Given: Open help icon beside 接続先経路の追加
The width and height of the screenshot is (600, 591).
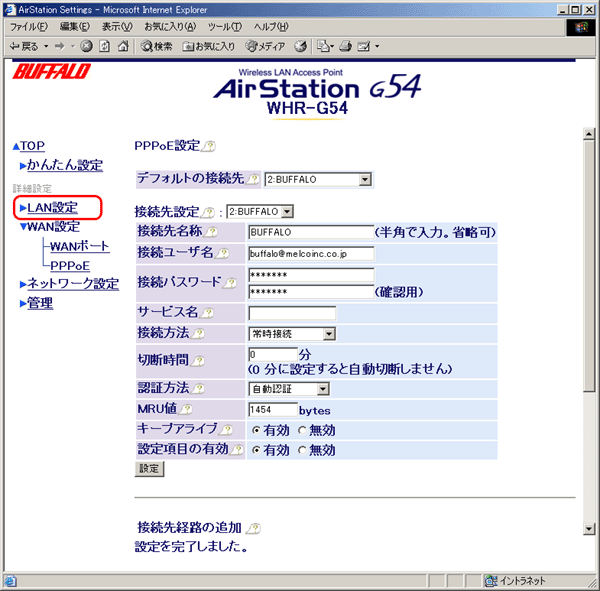Looking at the screenshot, I should (x=254, y=528).
